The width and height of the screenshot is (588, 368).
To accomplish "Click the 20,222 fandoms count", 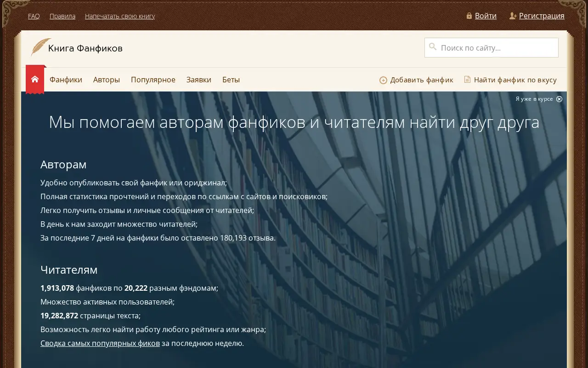I will coord(136,288).
